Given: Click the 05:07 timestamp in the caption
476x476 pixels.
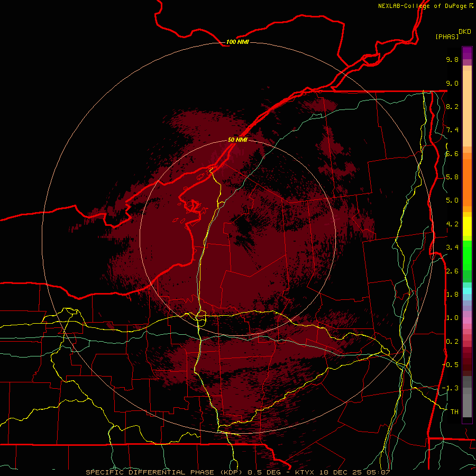Looking at the screenshot, I should (x=379, y=472).
